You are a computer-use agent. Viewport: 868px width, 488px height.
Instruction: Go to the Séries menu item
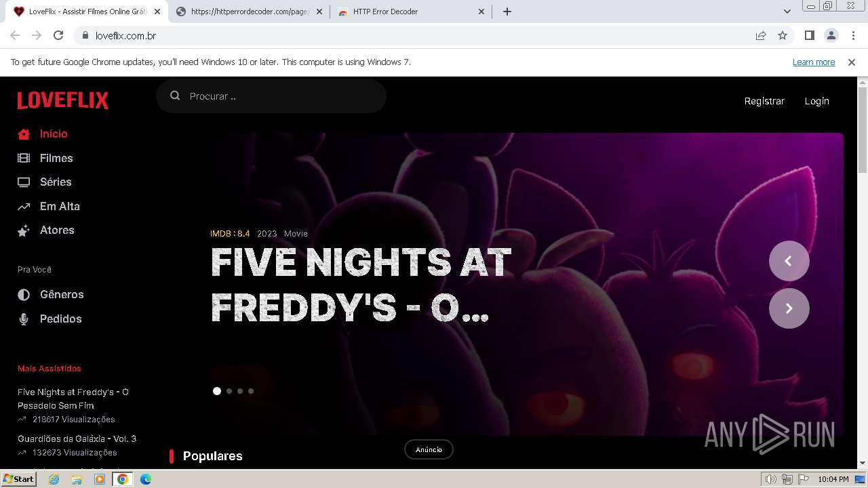[x=56, y=182]
